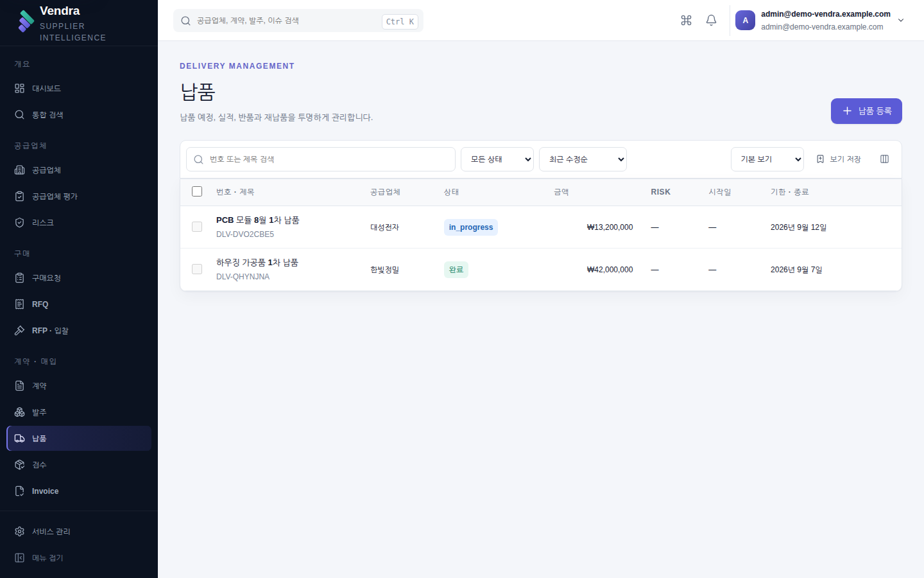Focus the 번호 또는 제목 검색 field
Image resolution: width=924 pixels, height=578 pixels.
point(321,159)
